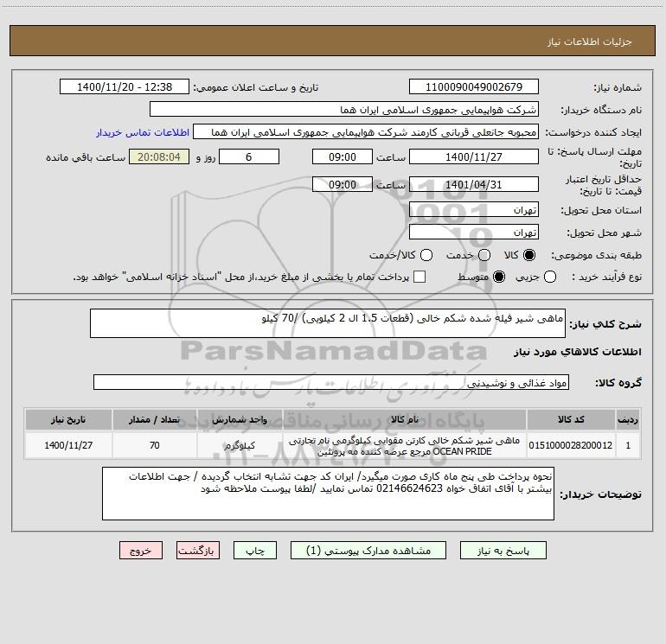Screen dimensions: 666x644
Task: Click the general need description text box
Action: [328, 323]
